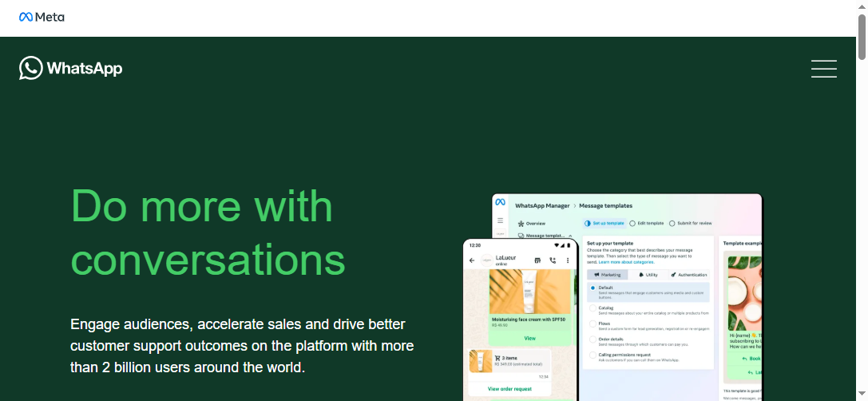Image resolution: width=868 pixels, height=401 pixels.
Task: Click the Meta logo in the top bar
Action: pyautogui.click(x=42, y=17)
